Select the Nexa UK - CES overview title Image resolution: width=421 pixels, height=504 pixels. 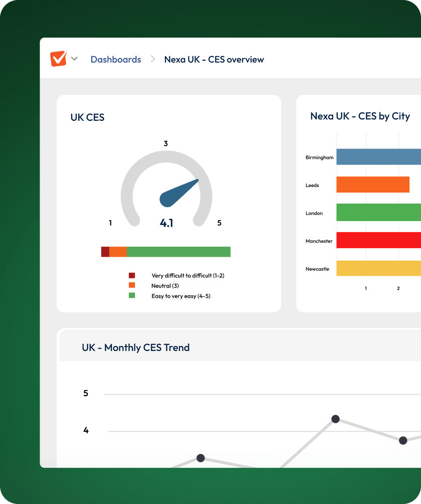click(214, 59)
